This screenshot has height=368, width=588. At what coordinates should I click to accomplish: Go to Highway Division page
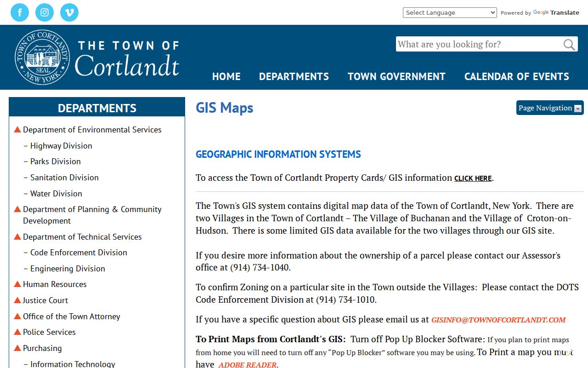tap(61, 146)
